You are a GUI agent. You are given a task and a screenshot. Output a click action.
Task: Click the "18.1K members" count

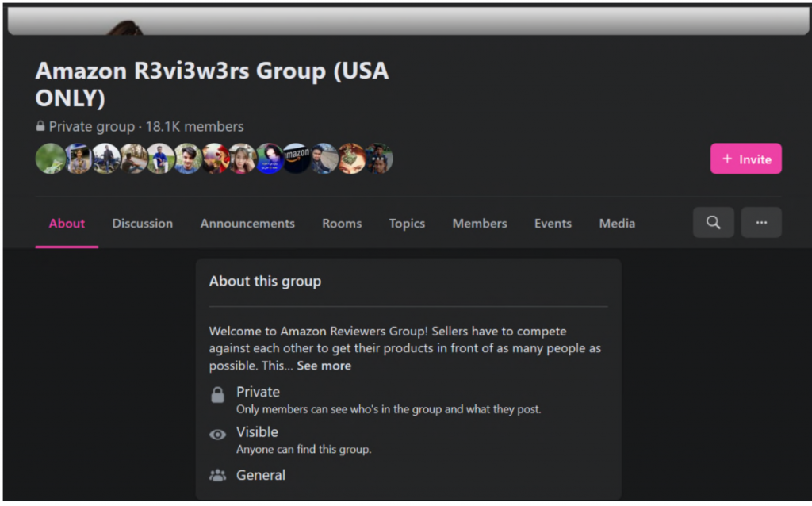click(x=194, y=126)
